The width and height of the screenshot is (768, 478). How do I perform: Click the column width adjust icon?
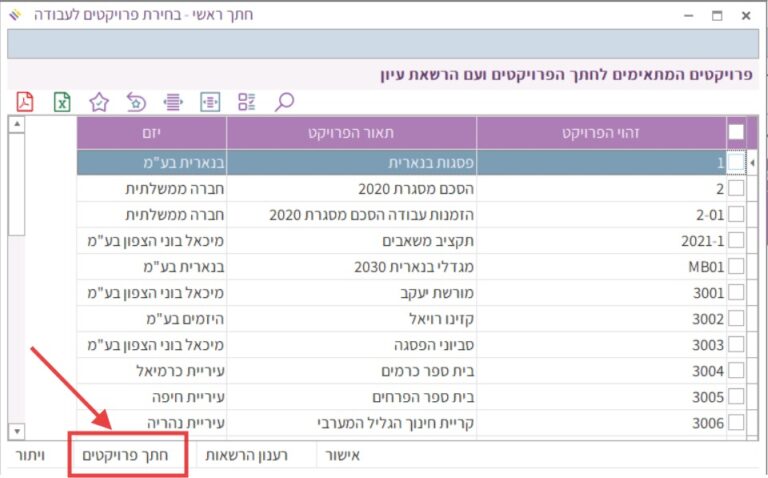[x=173, y=101]
